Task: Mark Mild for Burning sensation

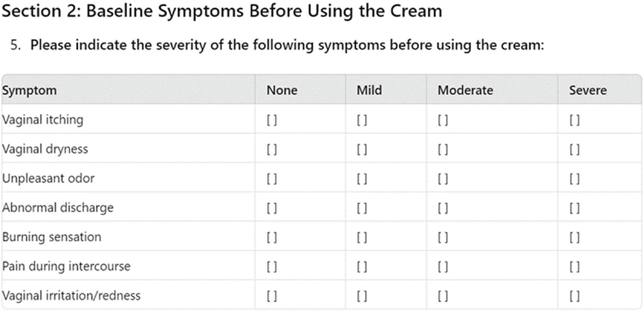Action: tap(361, 237)
